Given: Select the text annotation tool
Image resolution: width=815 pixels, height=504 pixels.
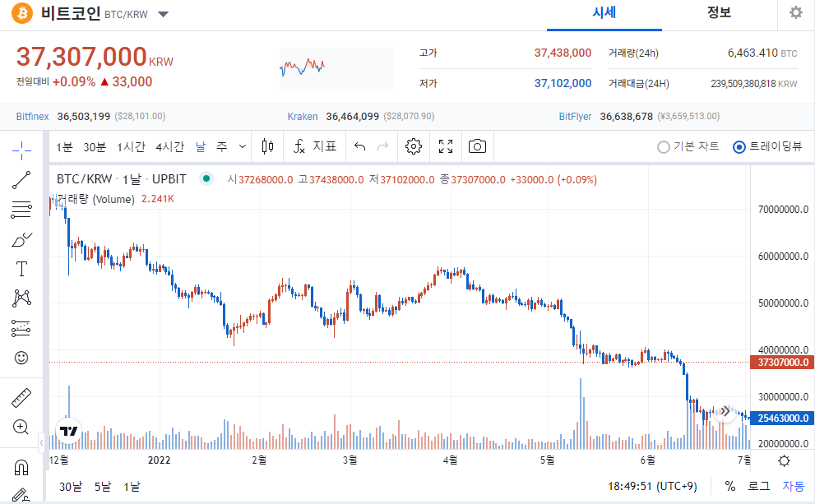Looking at the screenshot, I should pyautogui.click(x=21, y=269).
